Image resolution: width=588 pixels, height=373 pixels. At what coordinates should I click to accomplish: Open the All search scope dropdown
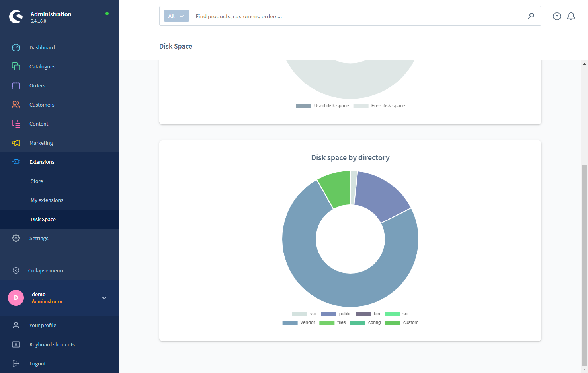(176, 16)
